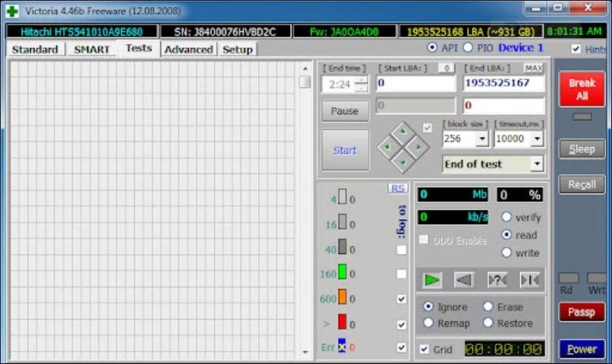Click the Start scan button
The image size is (612, 364).
(x=345, y=150)
